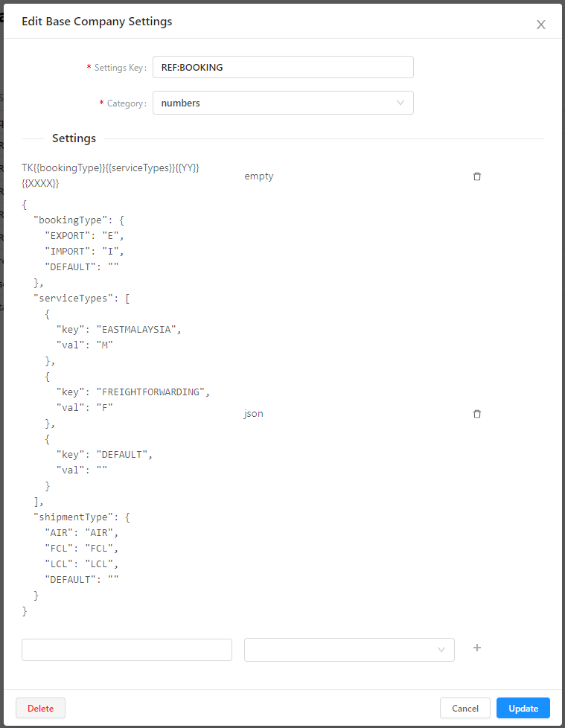Click the "val": "F" line
Image resolution: width=565 pixels, height=728 pixels.
(x=85, y=408)
